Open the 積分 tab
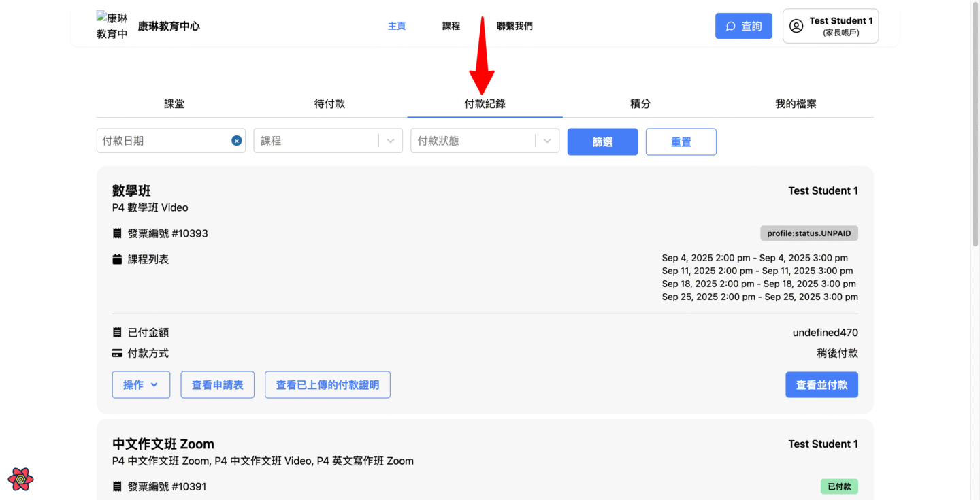The height and width of the screenshot is (500, 980). click(640, 104)
